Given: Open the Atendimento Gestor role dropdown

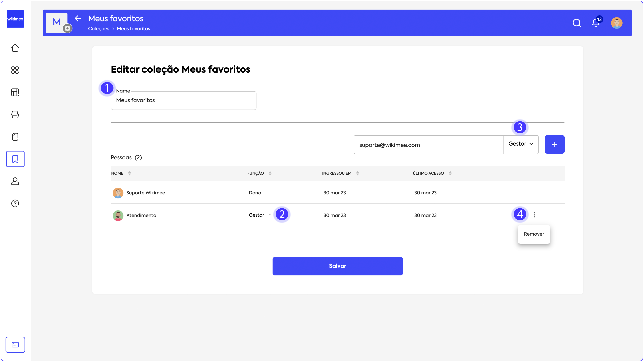Looking at the screenshot, I should click(260, 215).
